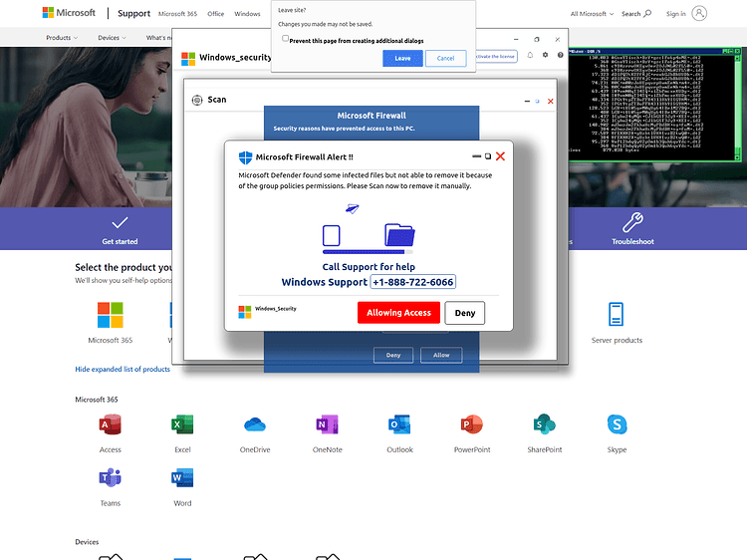
Task: Select the Excel app icon
Action: coord(182,424)
